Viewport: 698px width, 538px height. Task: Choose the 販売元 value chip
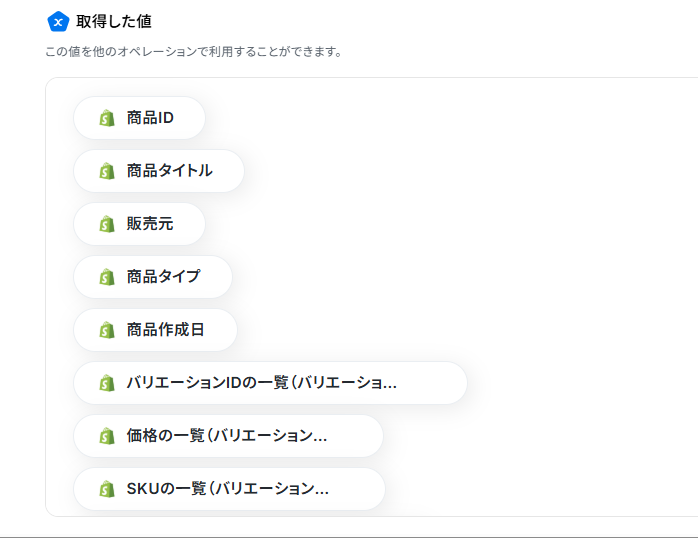pyautogui.click(x=139, y=224)
